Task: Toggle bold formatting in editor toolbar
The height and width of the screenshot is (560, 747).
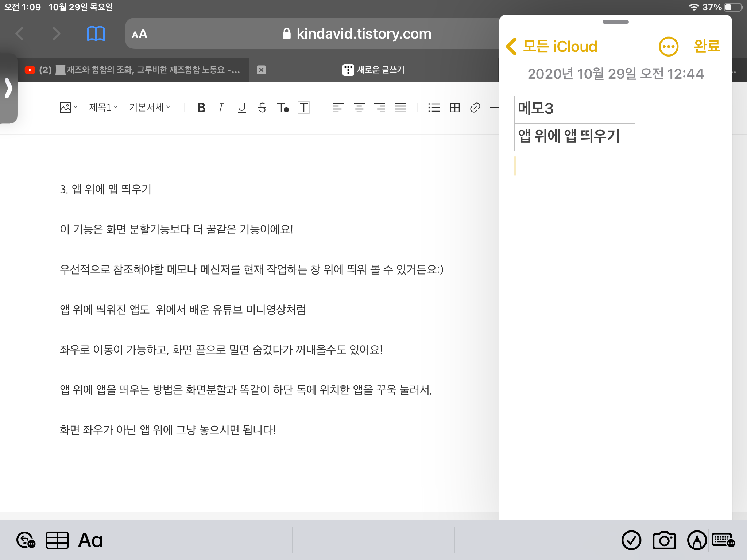Action: [x=201, y=108]
